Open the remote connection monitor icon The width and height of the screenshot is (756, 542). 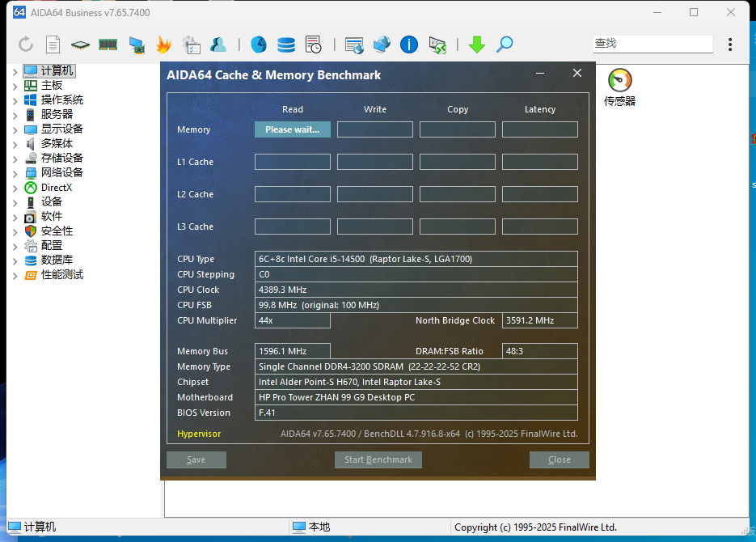pyautogui.click(x=437, y=45)
